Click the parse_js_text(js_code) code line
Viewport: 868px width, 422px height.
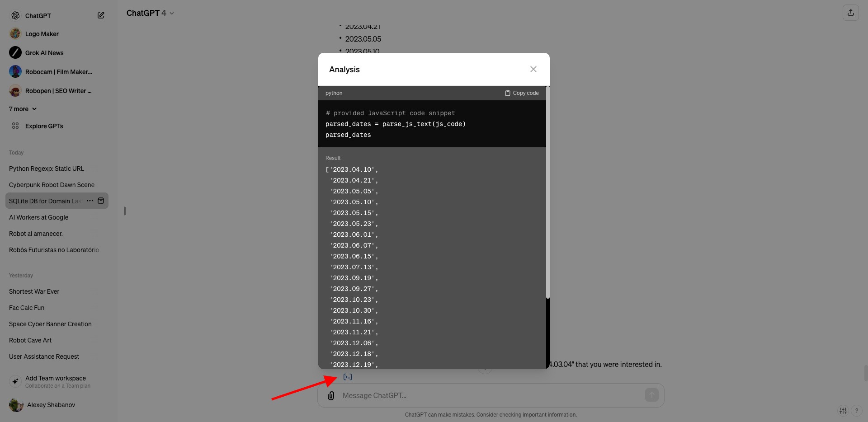396,124
